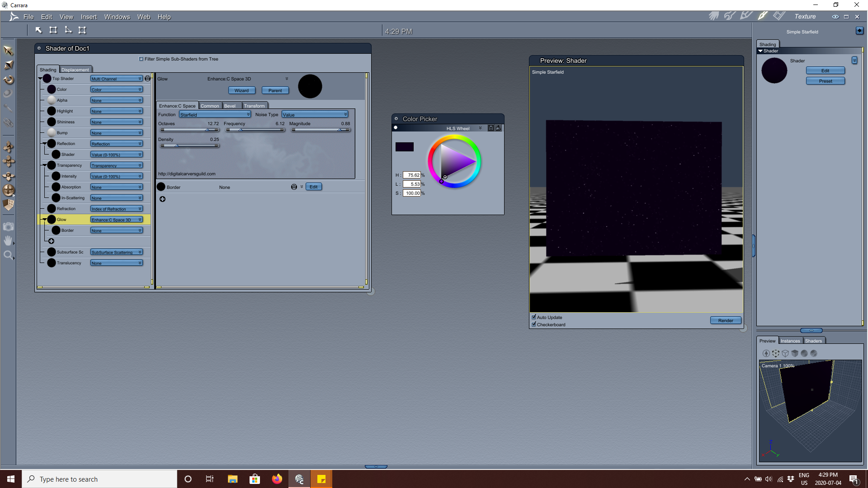Screen dimensions: 868x488
Task: Open the Noise Type Value dropdown
Action: 315,115
